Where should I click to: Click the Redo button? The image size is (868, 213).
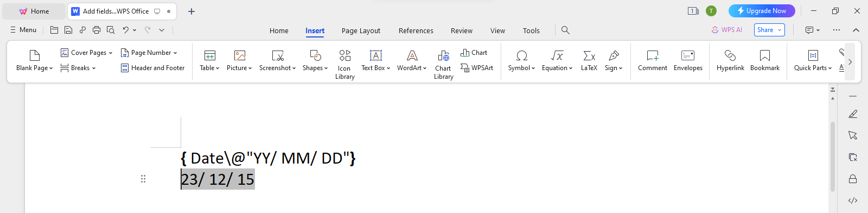point(148,30)
